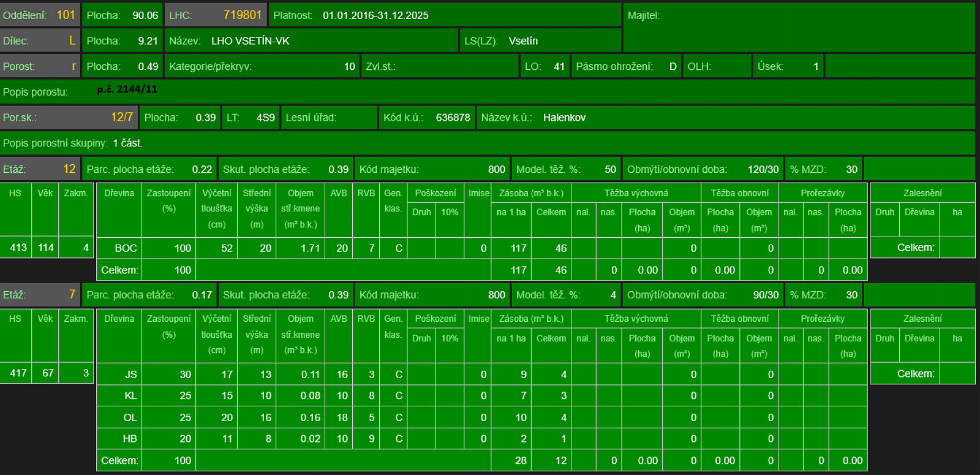
Task: Select the KL species row
Action: pyautogui.click(x=481, y=395)
